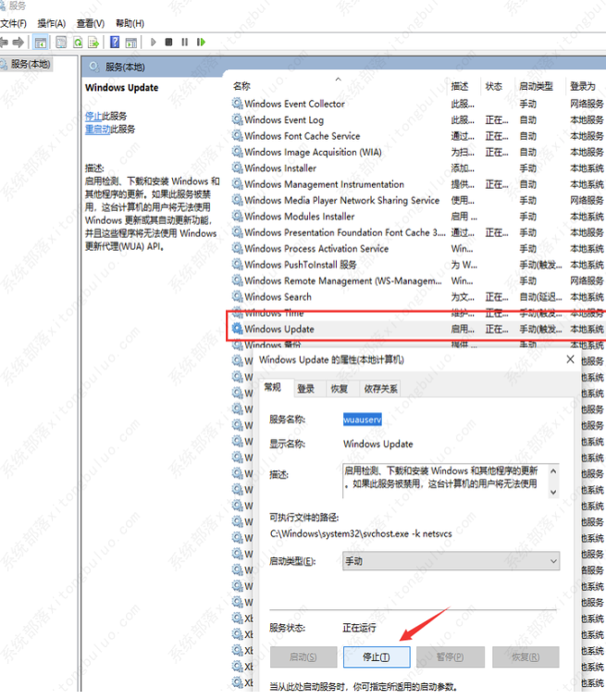Viewport: 606px width, 700px height.
Task: Open the Properties toolbar icon
Action: [x=61, y=43]
